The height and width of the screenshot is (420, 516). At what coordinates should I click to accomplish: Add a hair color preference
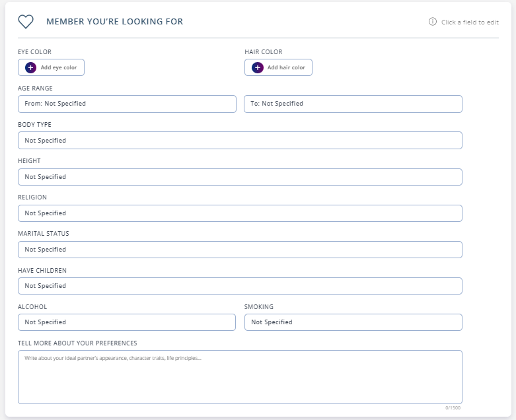point(278,67)
